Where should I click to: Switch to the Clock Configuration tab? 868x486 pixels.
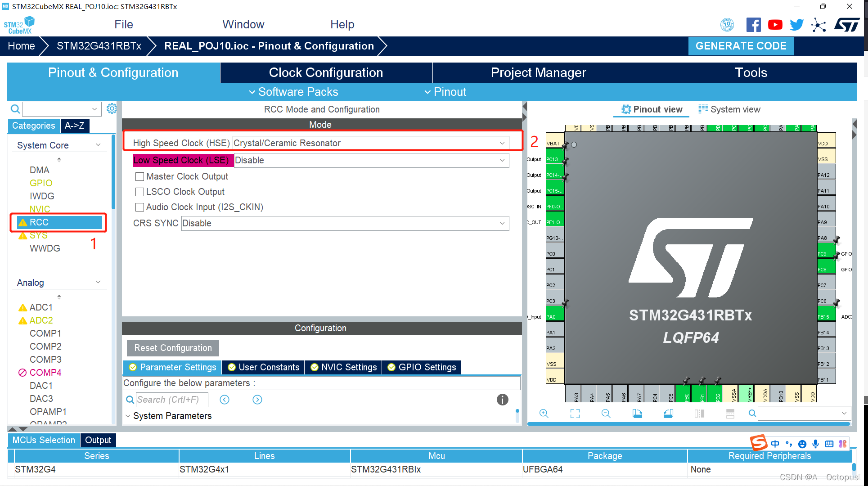(326, 73)
